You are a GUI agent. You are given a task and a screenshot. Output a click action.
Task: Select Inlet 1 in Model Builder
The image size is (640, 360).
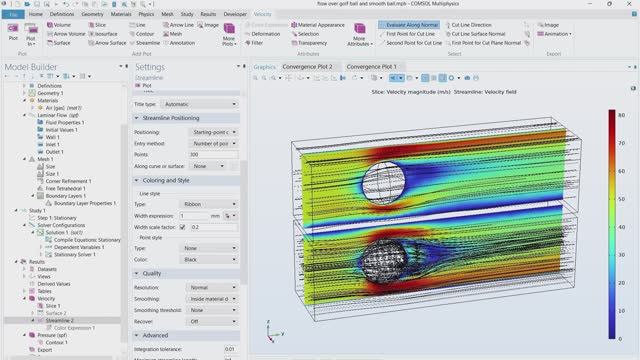pyautogui.click(x=52, y=144)
